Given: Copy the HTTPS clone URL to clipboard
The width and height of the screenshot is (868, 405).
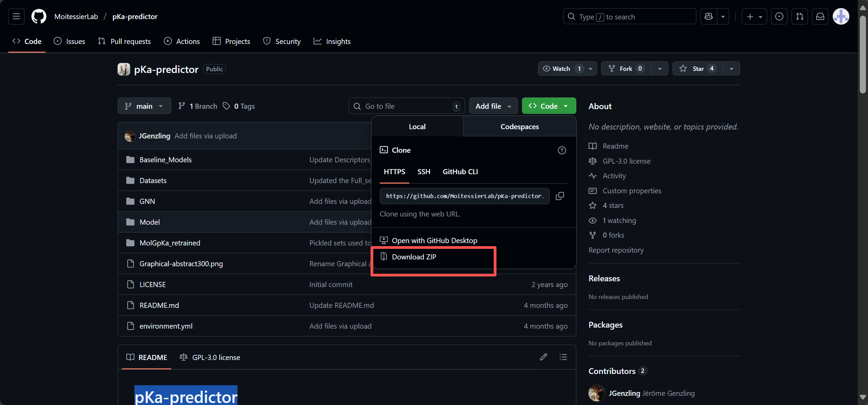Looking at the screenshot, I should pyautogui.click(x=560, y=196).
